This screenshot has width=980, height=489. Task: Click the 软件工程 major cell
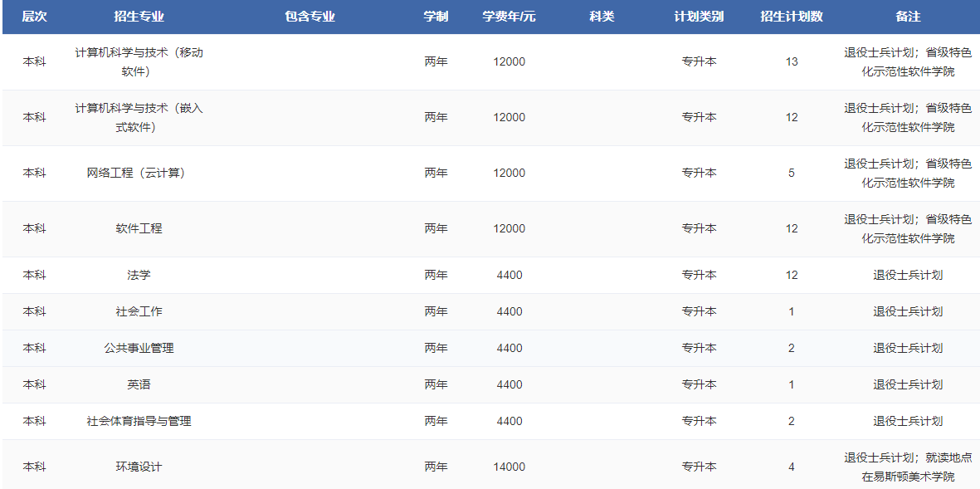[139, 228]
